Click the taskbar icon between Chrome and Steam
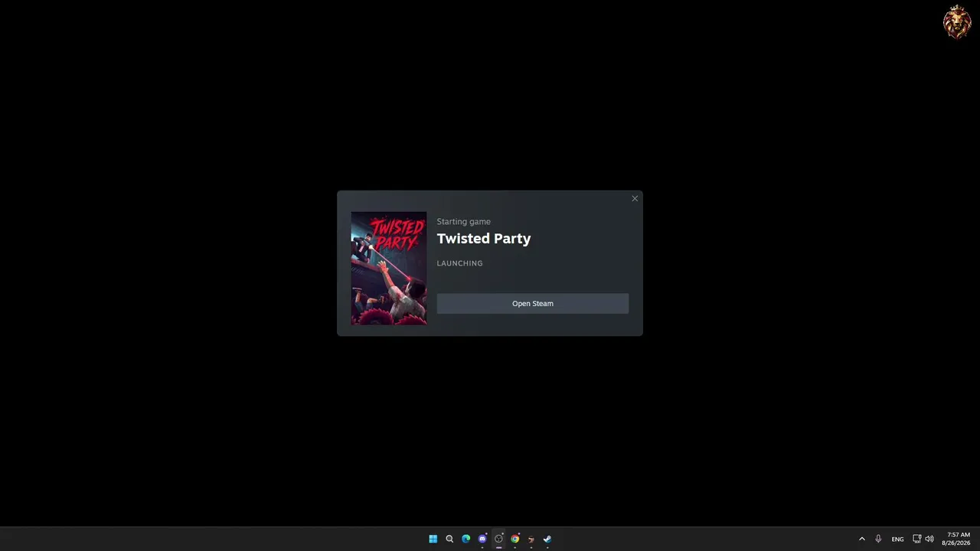Screen dimensions: 980x551 pos(531,539)
